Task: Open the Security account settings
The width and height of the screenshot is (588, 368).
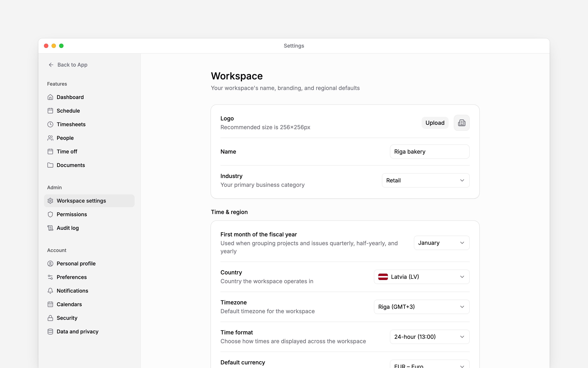Action: click(89, 318)
